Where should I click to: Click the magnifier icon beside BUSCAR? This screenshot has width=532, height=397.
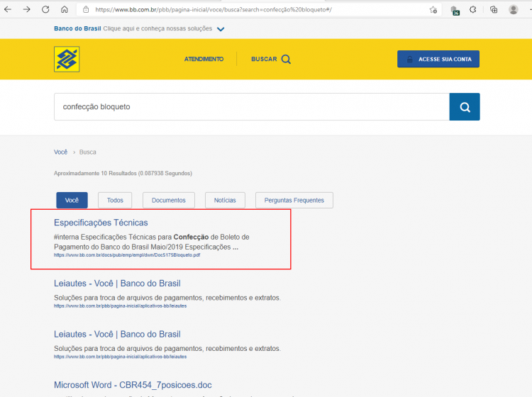tap(286, 60)
